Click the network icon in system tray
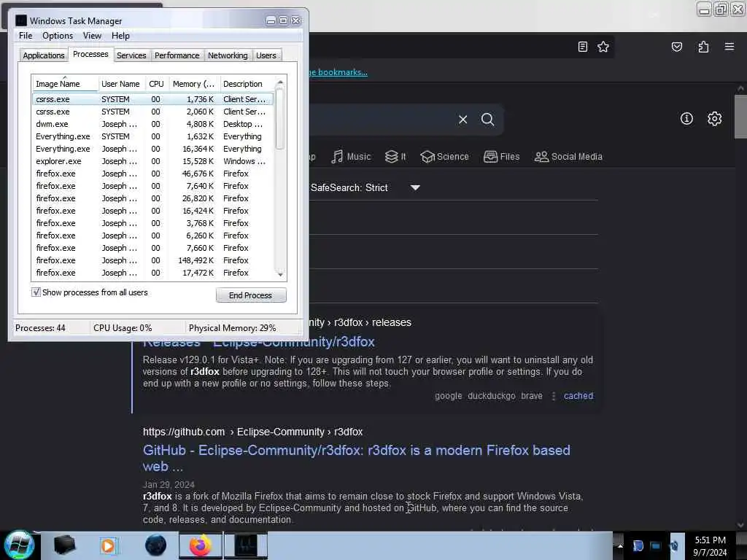This screenshot has height=560, width=747. 656,545
